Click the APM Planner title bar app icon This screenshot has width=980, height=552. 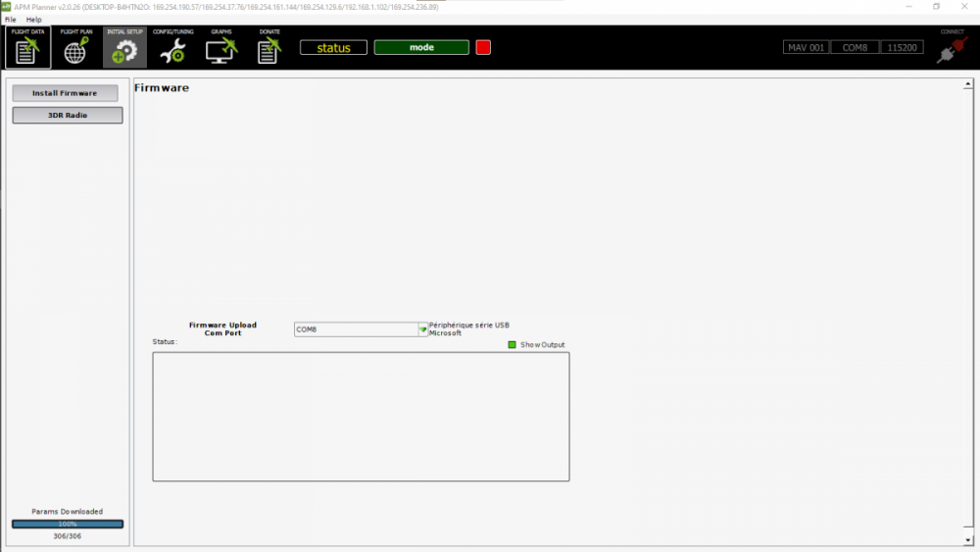[6, 6]
